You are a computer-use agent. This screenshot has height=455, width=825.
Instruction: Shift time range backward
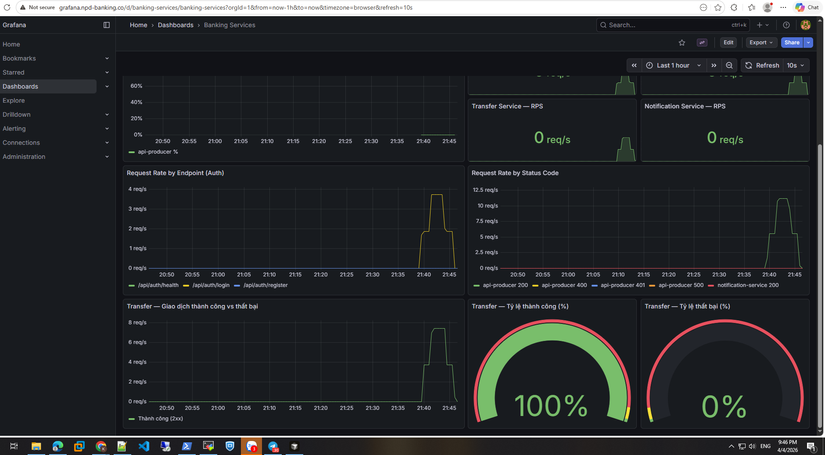634,65
